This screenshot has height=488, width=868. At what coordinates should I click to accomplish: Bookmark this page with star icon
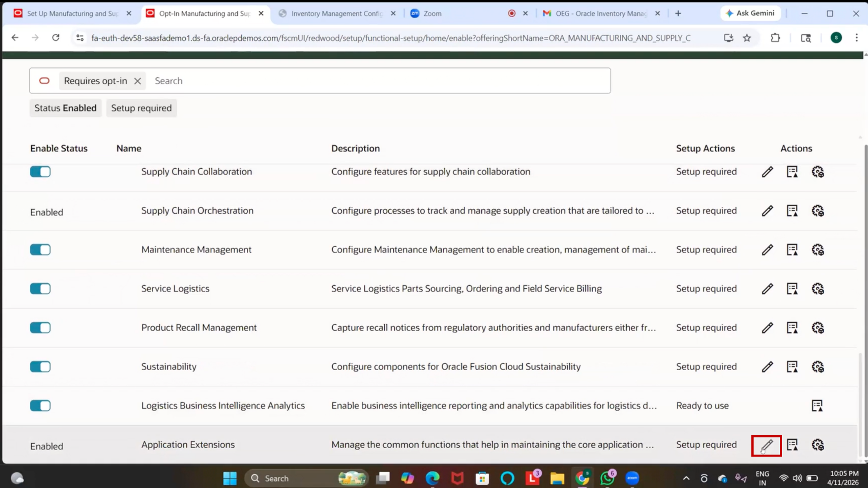pyautogui.click(x=747, y=38)
